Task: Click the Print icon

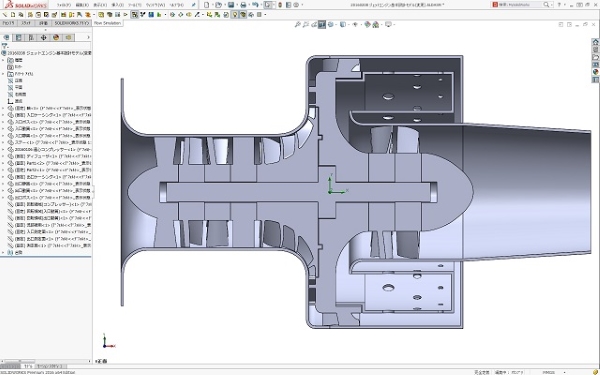Action: (x=243, y=5)
